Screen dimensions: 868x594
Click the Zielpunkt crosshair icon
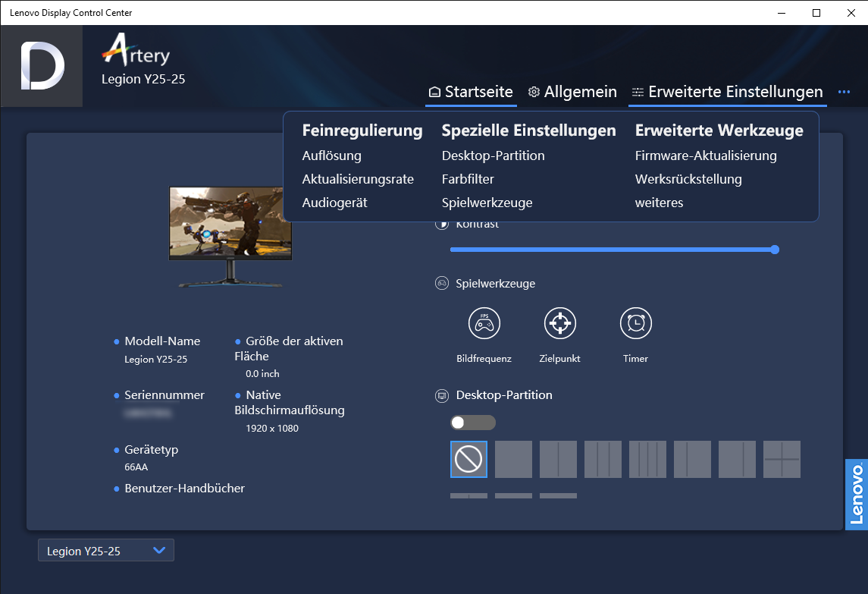(560, 323)
